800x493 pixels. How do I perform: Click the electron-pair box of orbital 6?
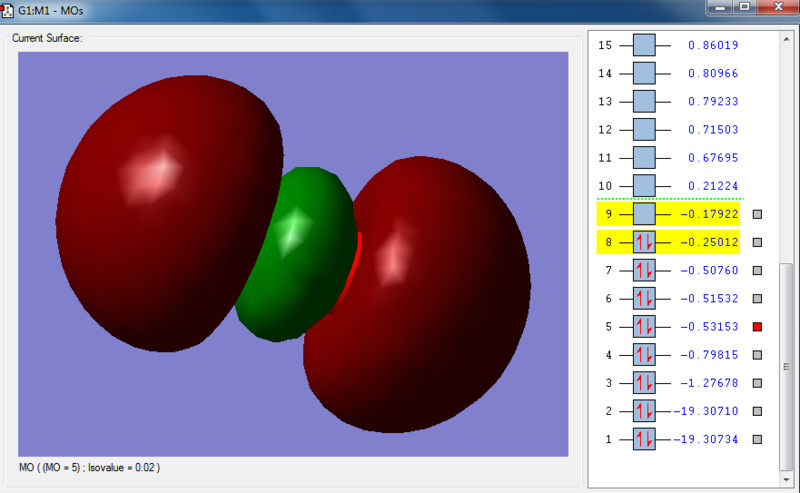tap(644, 299)
